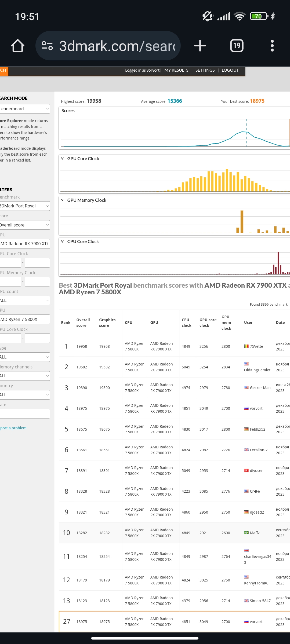Open site settings icon in address bar

[x=47, y=46]
